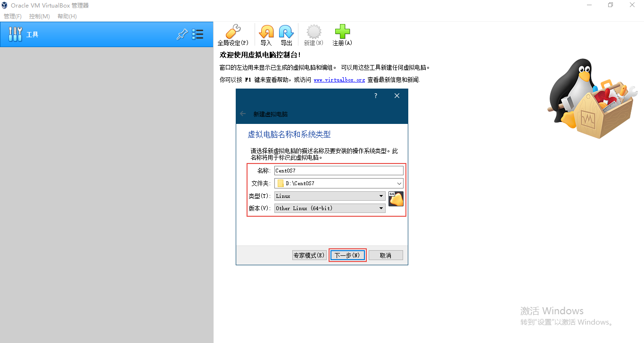Open the Tools list menu icon
The height and width of the screenshot is (343, 644).
tap(198, 34)
